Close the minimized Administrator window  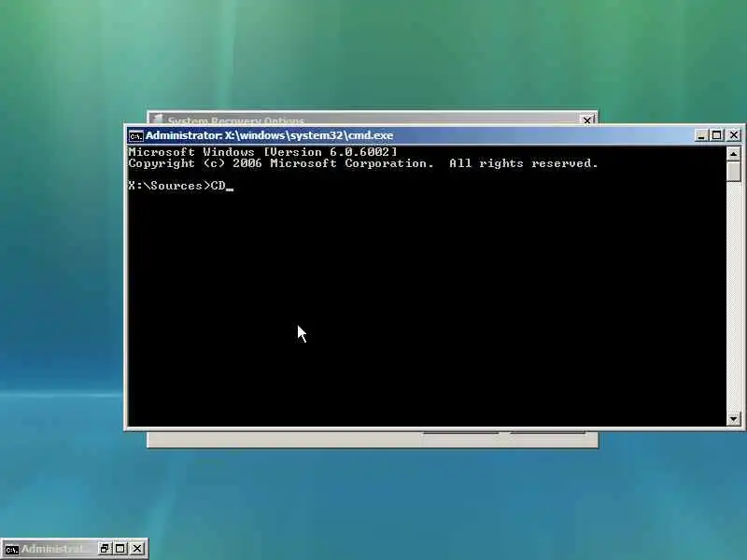click(x=136, y=549)
